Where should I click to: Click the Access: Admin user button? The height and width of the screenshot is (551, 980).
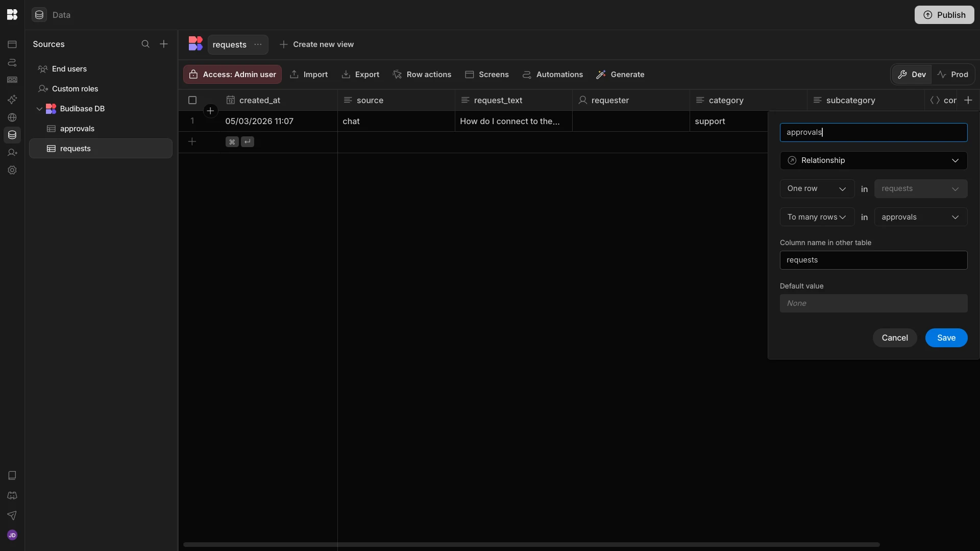click(x=232, y=75)
